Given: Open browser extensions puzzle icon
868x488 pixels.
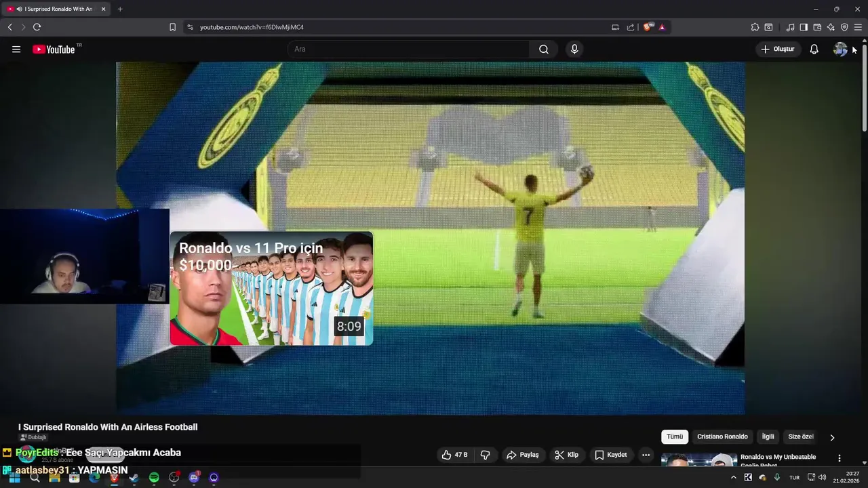Looking at the screenshot, I should pyautogui.click(x=755, y=27).
